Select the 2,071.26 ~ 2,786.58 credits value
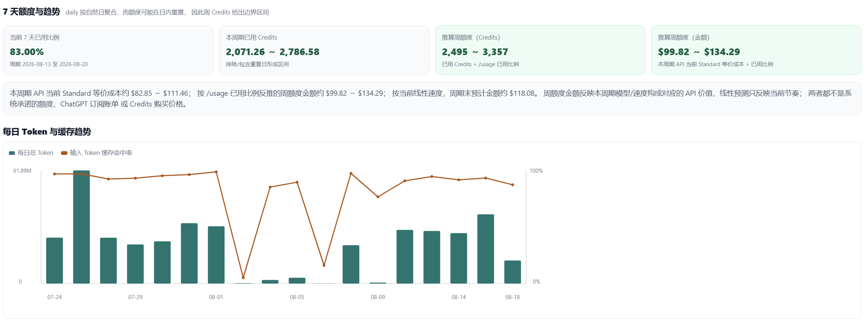Screen dimensions: 868x322 pos(273,52)
